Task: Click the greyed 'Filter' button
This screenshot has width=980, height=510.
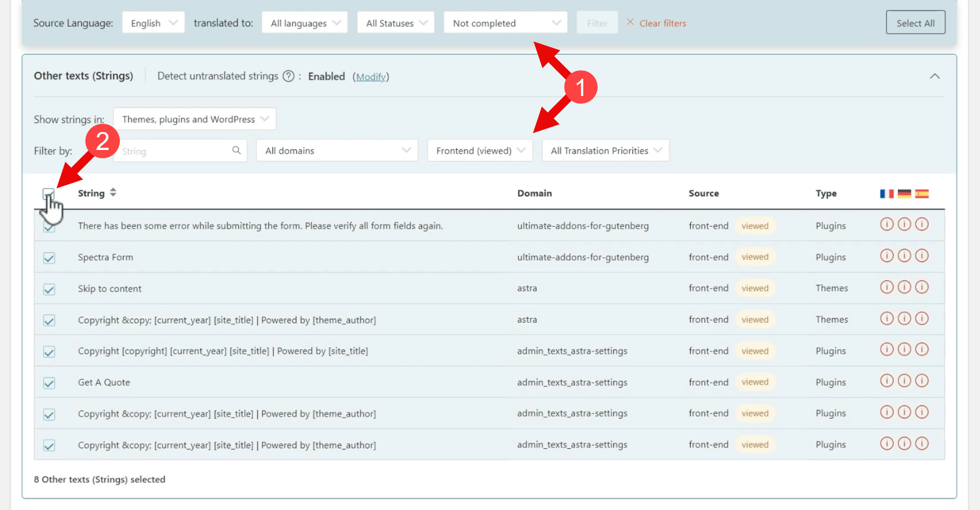Action: [597, 23]
